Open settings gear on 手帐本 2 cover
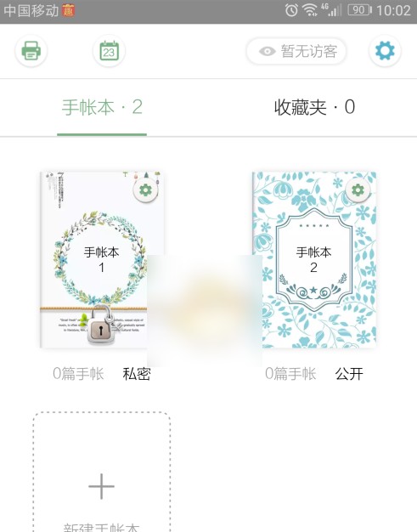417x532 pixels. point(358,190)
